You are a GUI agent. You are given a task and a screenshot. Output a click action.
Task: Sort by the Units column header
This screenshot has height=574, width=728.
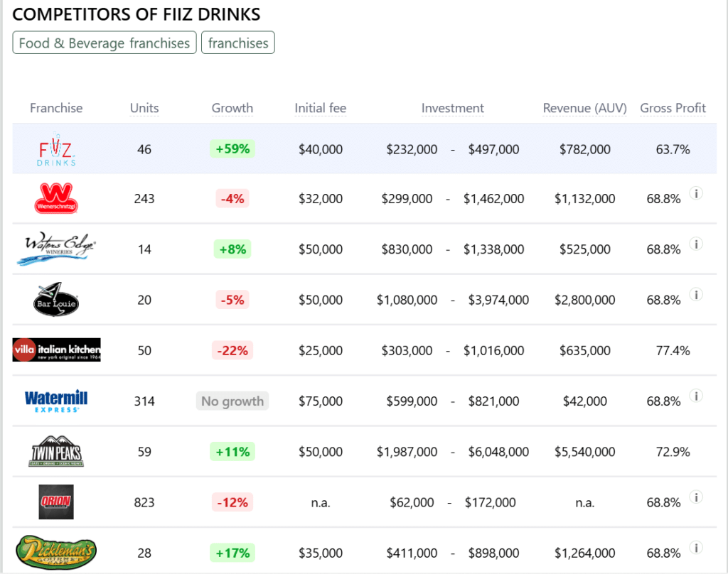click(144, 108)
